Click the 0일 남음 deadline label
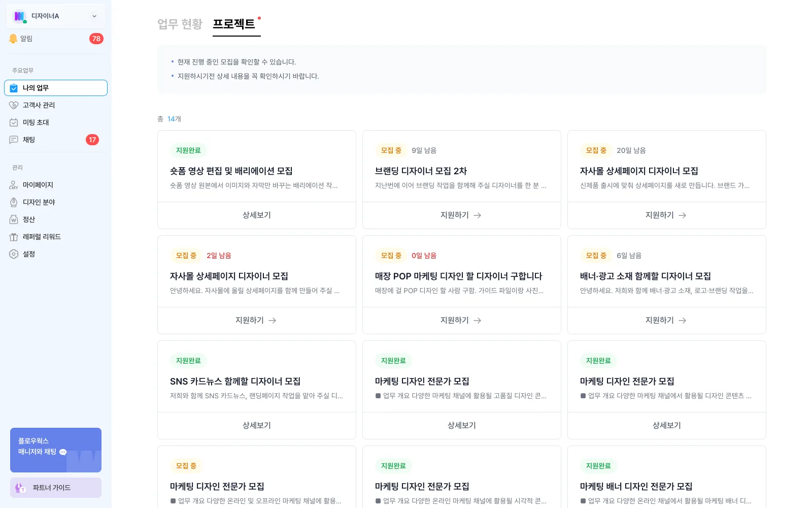 tap(424, 256)
